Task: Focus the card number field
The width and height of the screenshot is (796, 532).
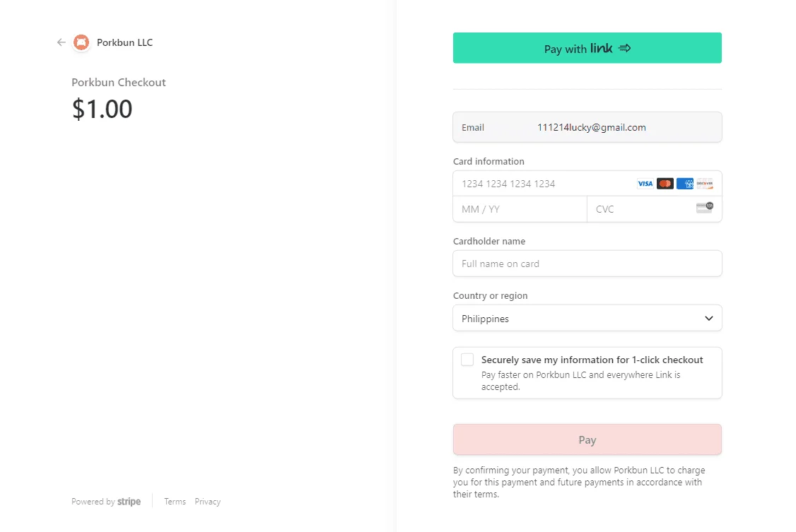Action: pos(543,184)
